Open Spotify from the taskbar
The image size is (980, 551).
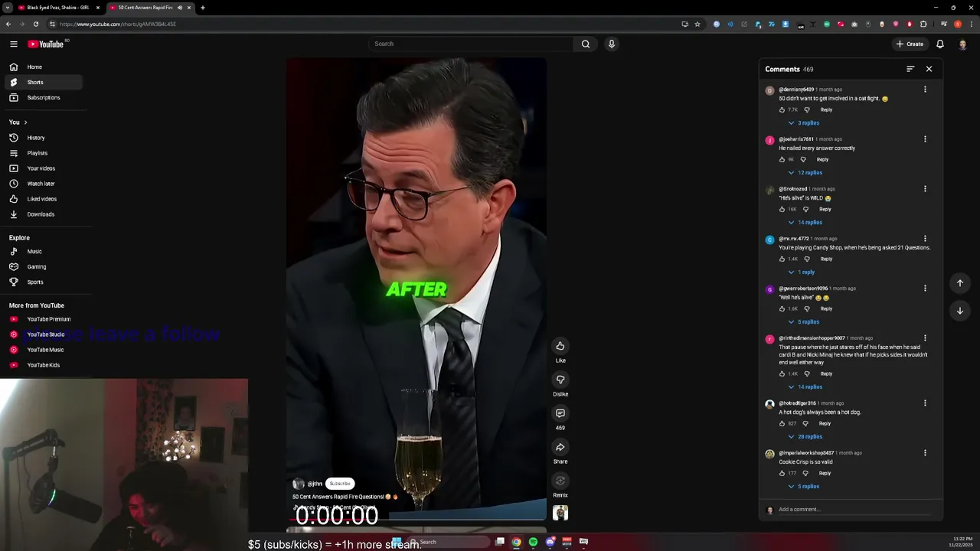click(x=533, y=542)
